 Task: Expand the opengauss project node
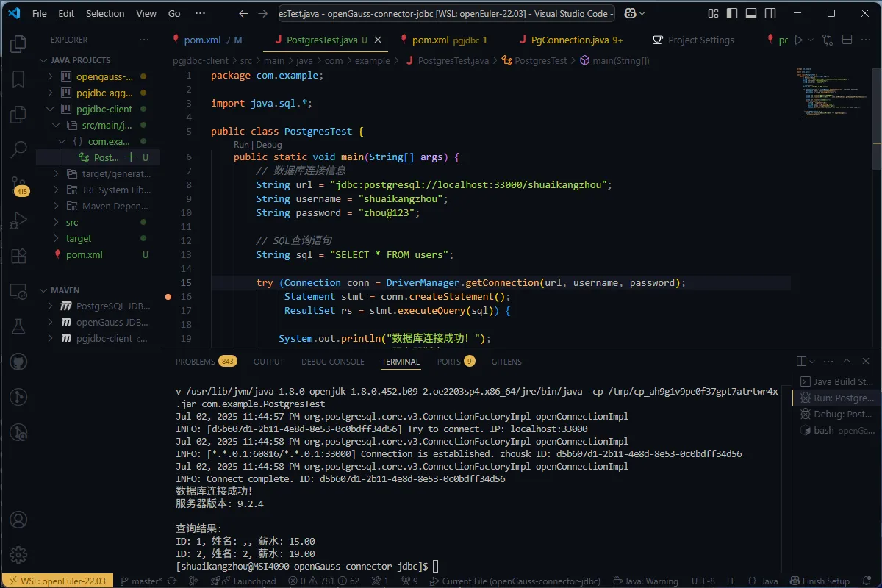click(x=50, y=76)
